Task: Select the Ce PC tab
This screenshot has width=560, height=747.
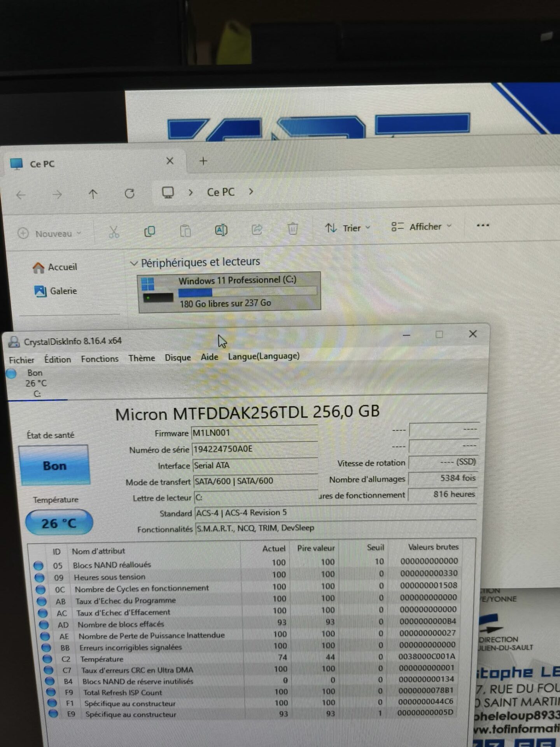Action: tap(93, 163)
